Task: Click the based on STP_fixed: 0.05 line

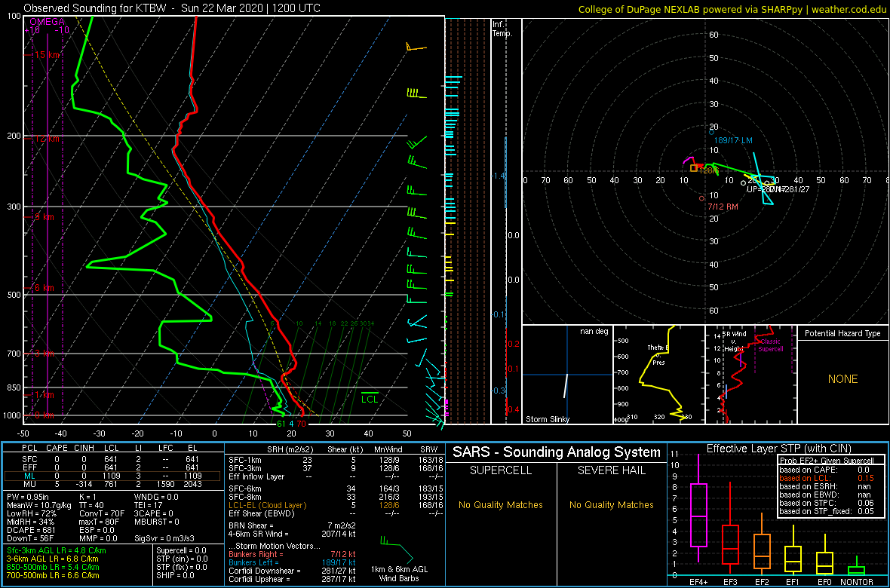Action: pyautogui.click(x=827, y=513)
